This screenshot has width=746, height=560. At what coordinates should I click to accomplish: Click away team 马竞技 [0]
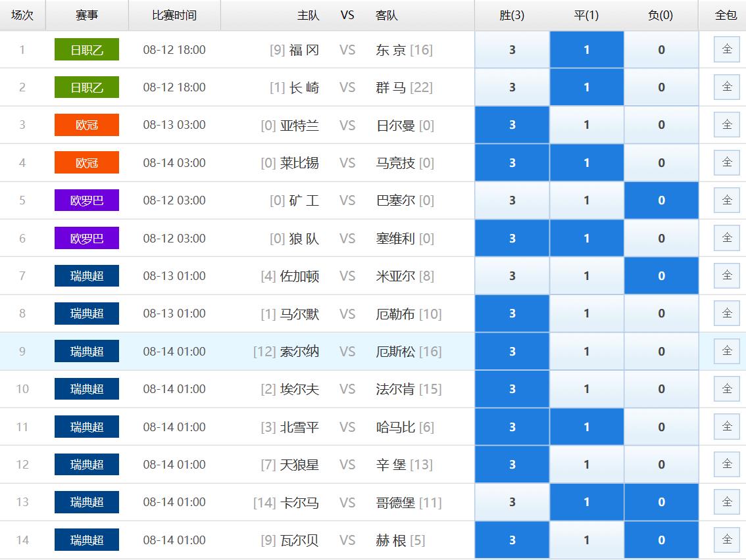[405, 163]
